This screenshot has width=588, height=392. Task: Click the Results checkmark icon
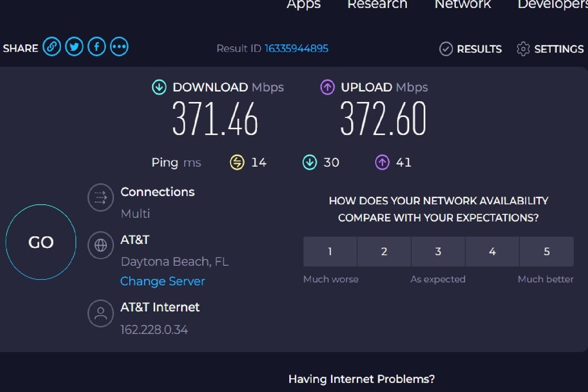(446, 49)
